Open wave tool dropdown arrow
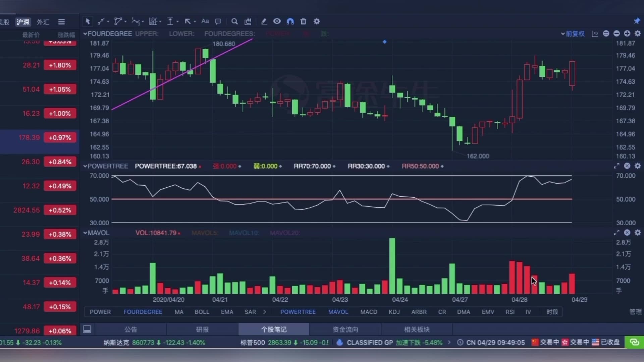Image resolution: width=644 pixels, height=362 pixels. (x=143, y=22)
